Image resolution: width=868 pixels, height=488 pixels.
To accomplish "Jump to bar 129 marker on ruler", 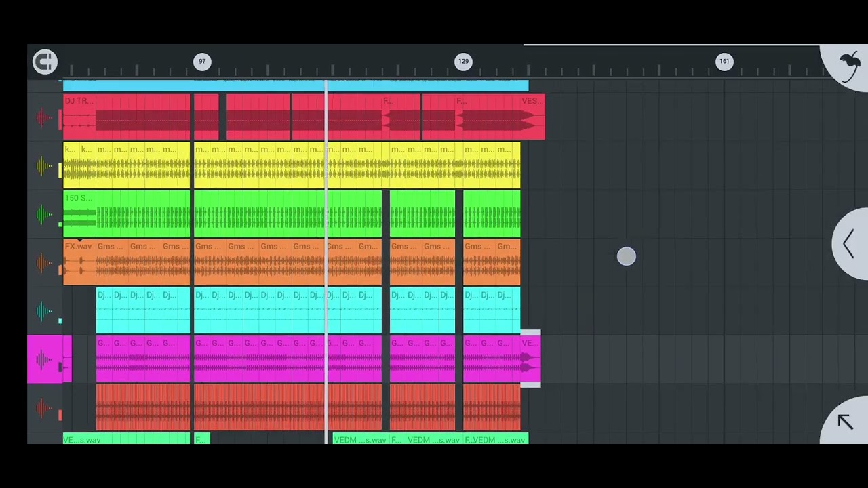I will click(x=463, y=62).
